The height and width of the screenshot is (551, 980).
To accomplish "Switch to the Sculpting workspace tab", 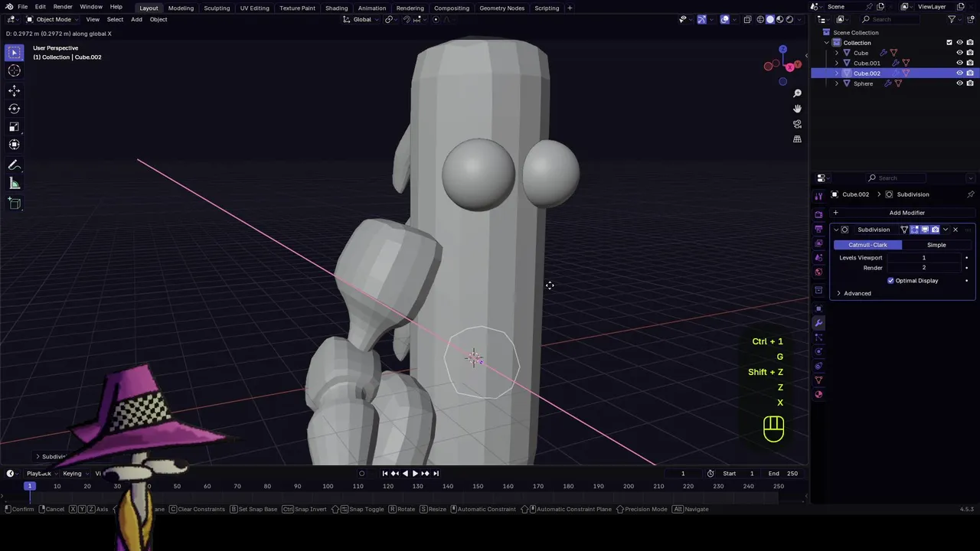I will click(x=217, y=8).
